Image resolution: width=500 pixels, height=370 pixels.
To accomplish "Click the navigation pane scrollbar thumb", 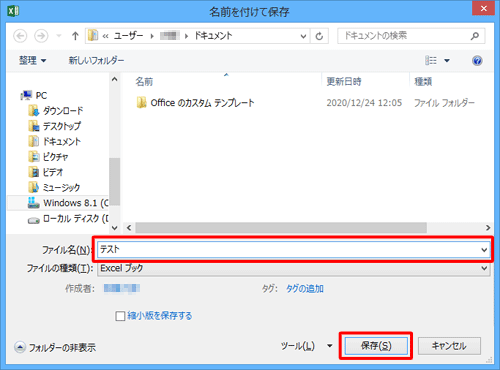I will pyautogui.click(x=114, y=181).
